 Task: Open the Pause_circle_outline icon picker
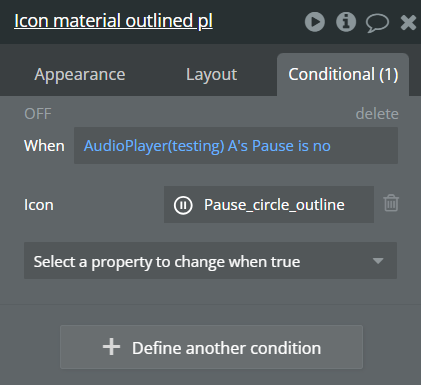(269, 205)
